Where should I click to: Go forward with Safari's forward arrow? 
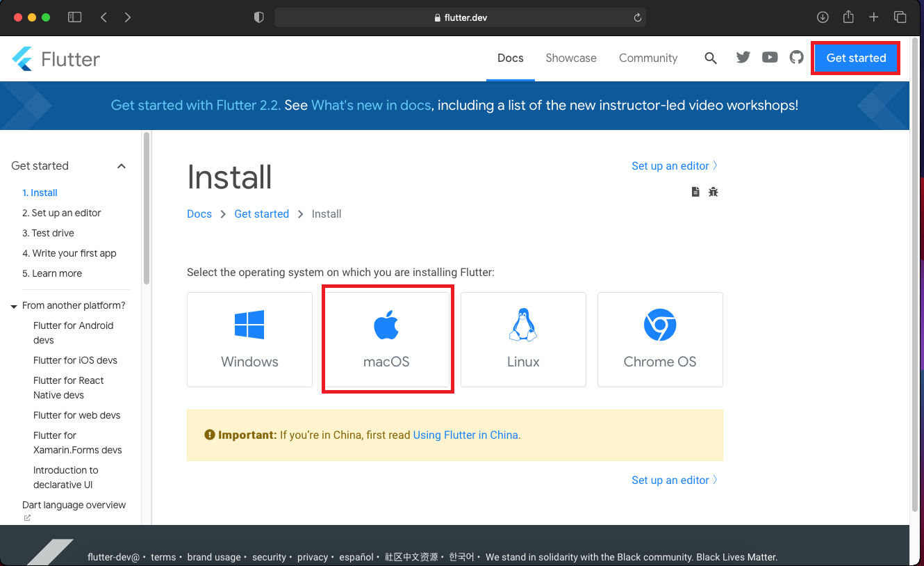[x=127, y=17]
